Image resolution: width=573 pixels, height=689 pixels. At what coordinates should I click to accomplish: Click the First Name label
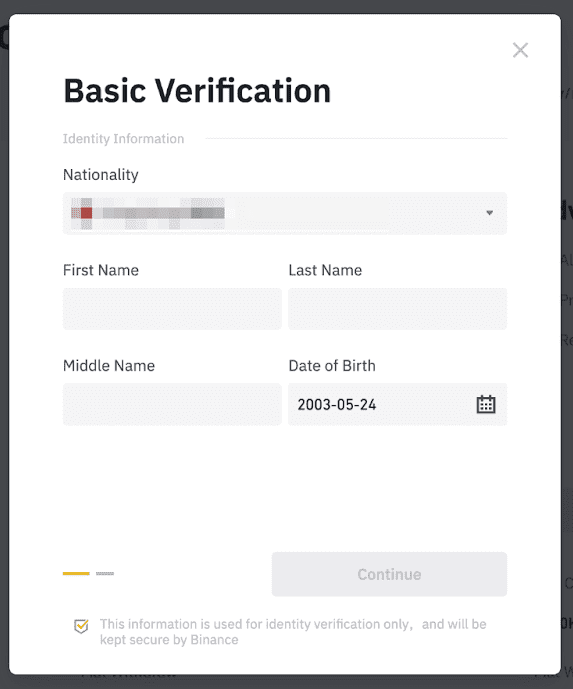tap(101, 270)
